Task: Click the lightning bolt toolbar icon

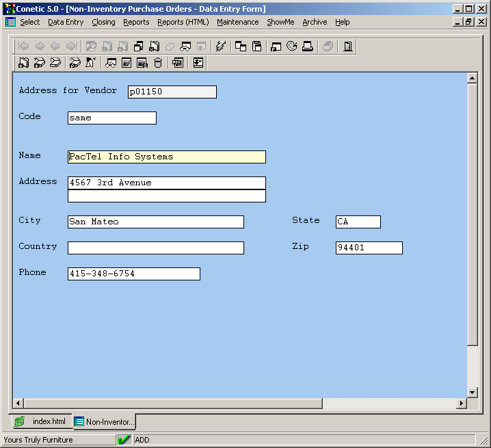Action: coord(220,47)
